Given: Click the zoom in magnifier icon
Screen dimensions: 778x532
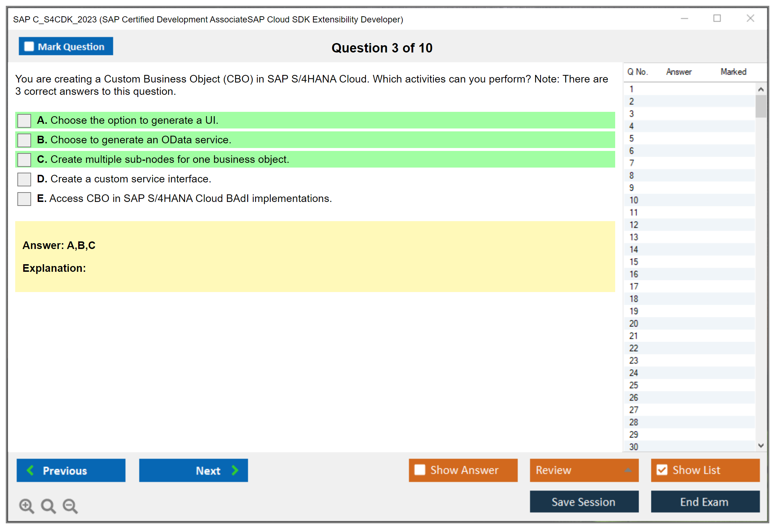Looking at the screenshot, I should tap(26, 506).
